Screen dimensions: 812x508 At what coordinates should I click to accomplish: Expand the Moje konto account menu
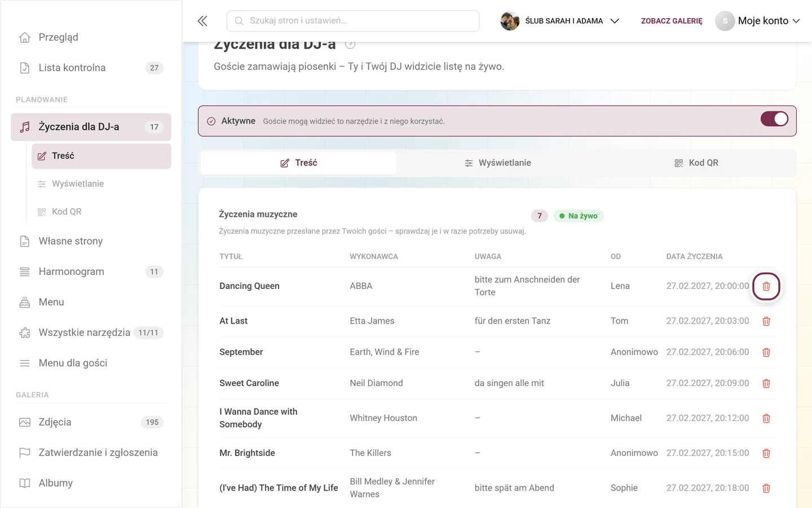[758, 21]
